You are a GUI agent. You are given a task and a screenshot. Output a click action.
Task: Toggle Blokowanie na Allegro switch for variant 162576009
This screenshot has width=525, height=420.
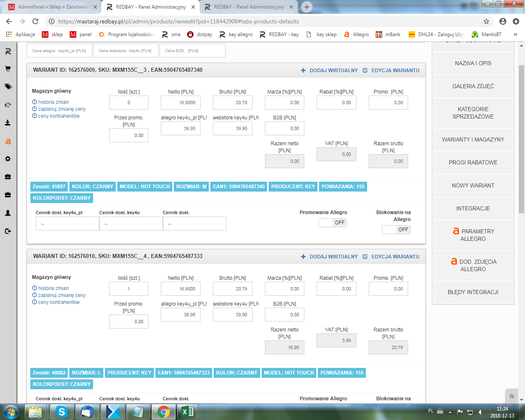point(396,230)
